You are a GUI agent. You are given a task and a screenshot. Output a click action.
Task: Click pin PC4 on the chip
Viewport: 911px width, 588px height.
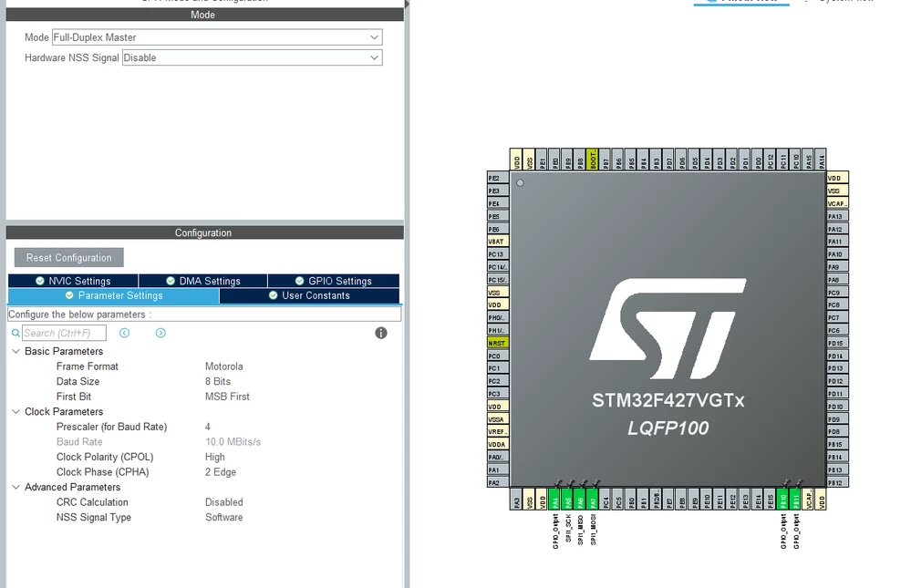(x=606, y=499)
